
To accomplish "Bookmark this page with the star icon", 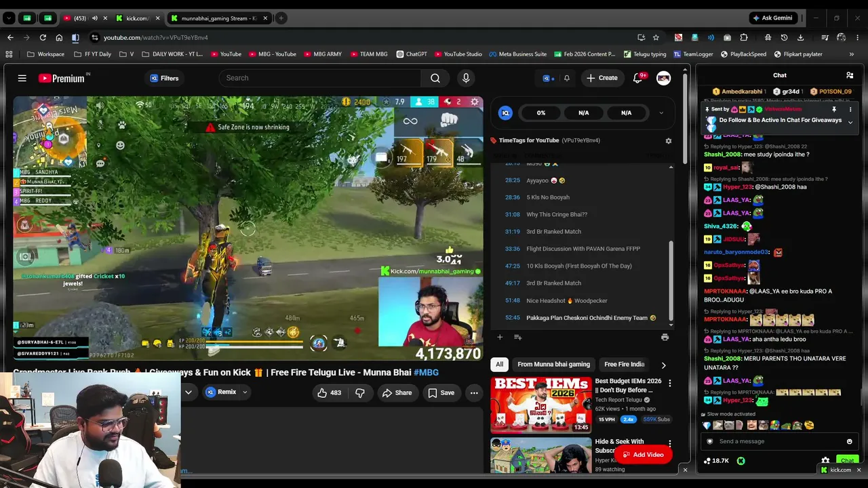I will 656,37.
